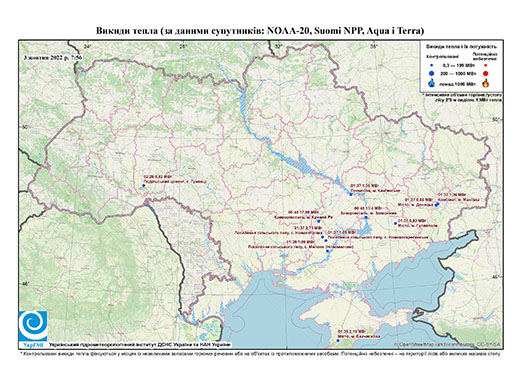520x368 pixels.
Task: Select the westernmost blue heat marker at Humentsi
Action: coord(144,185)
